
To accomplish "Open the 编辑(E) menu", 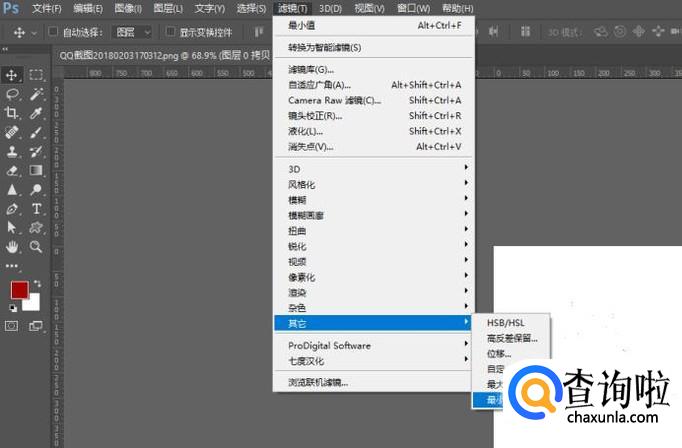I will point(88,8).
